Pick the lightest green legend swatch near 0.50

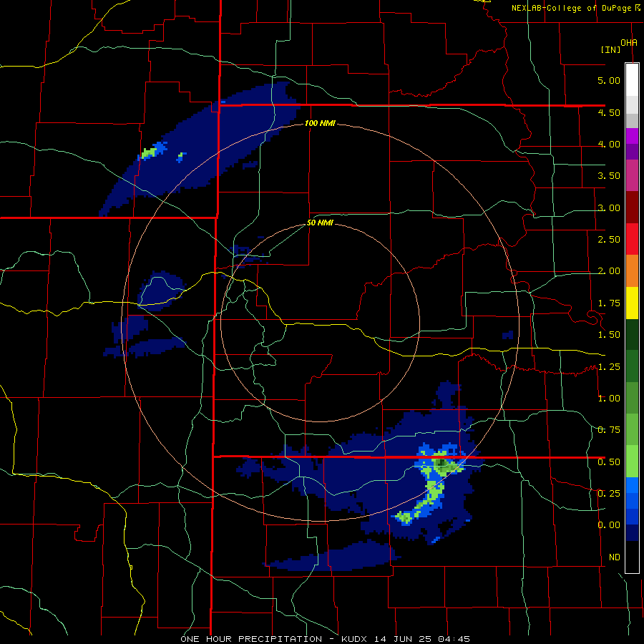632,462
